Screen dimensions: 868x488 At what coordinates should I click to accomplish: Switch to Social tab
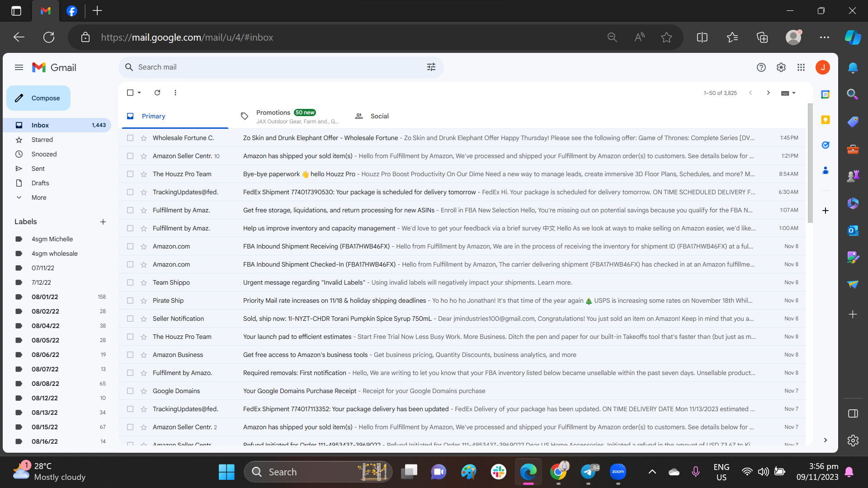(380, 116)
